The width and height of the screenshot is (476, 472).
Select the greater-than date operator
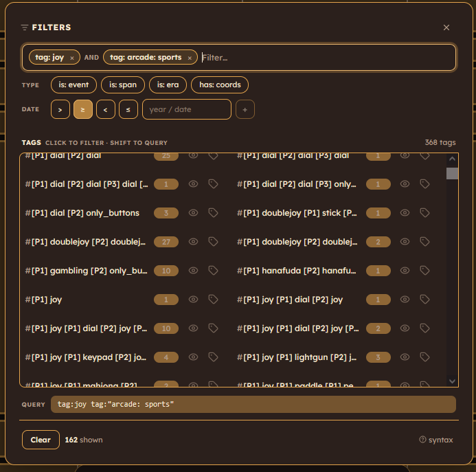coord(60,109)
